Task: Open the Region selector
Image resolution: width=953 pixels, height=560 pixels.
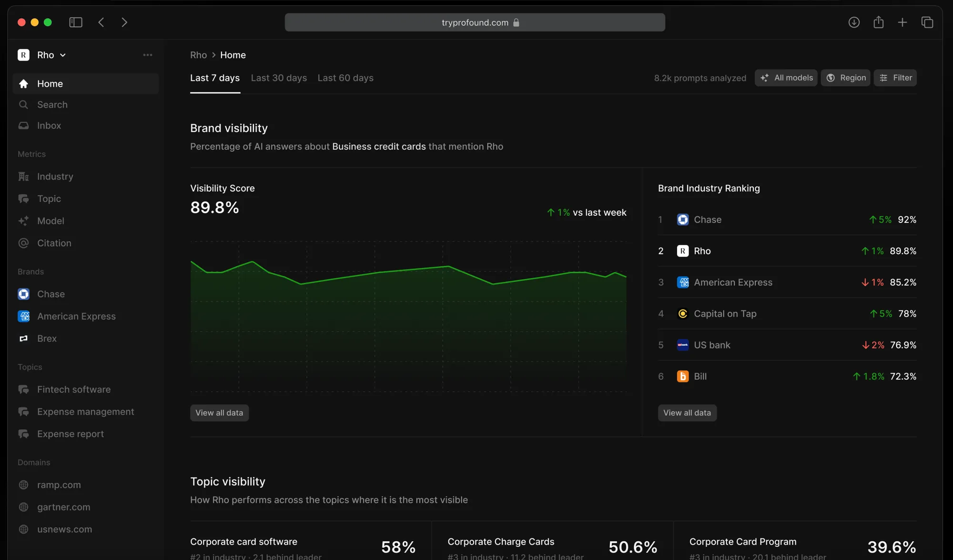Action: click(x=846, y=78)
